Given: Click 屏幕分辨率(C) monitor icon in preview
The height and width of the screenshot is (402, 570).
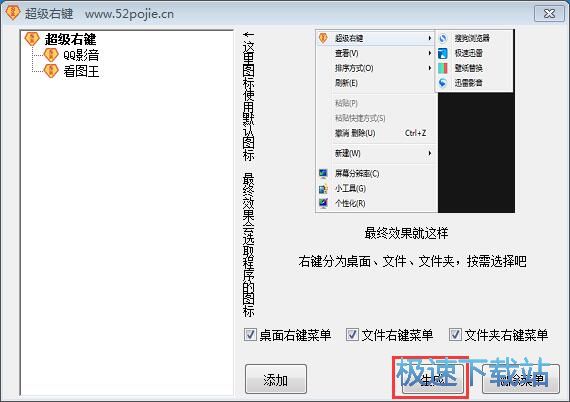Looking at the screenshot, I should (323, 173).
